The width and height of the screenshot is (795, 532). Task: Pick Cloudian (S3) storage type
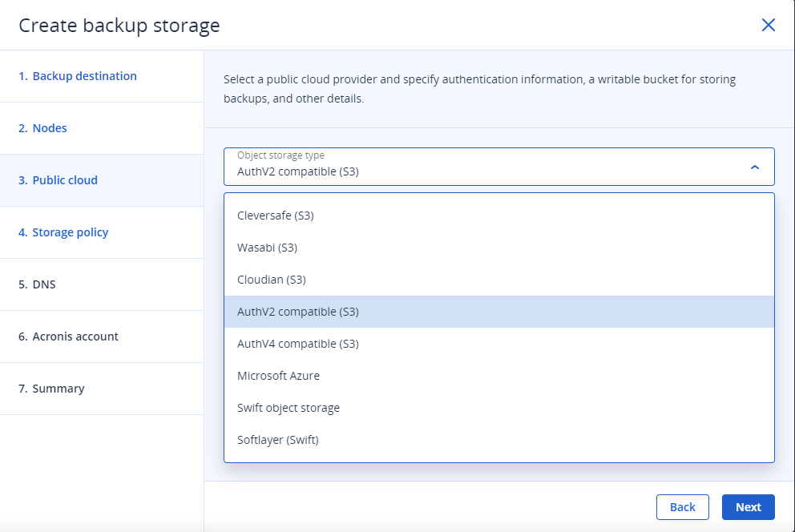tap(499, 279)
